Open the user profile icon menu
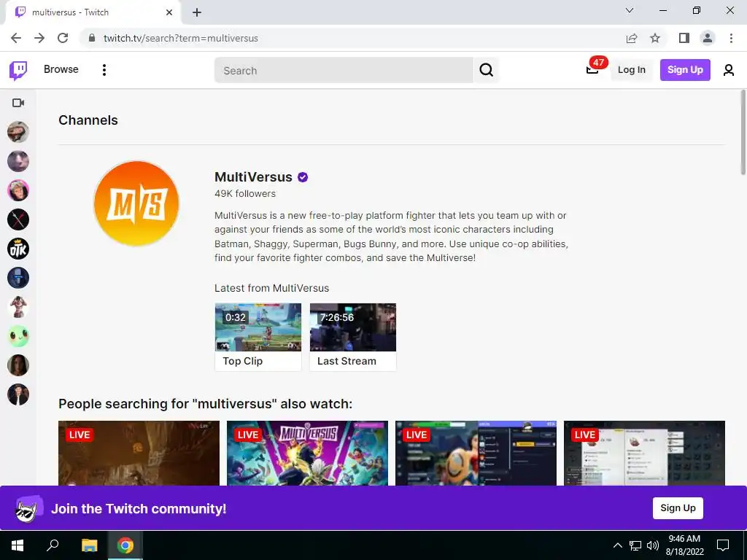Screen dimensions: 747x560 click(729, 70)
